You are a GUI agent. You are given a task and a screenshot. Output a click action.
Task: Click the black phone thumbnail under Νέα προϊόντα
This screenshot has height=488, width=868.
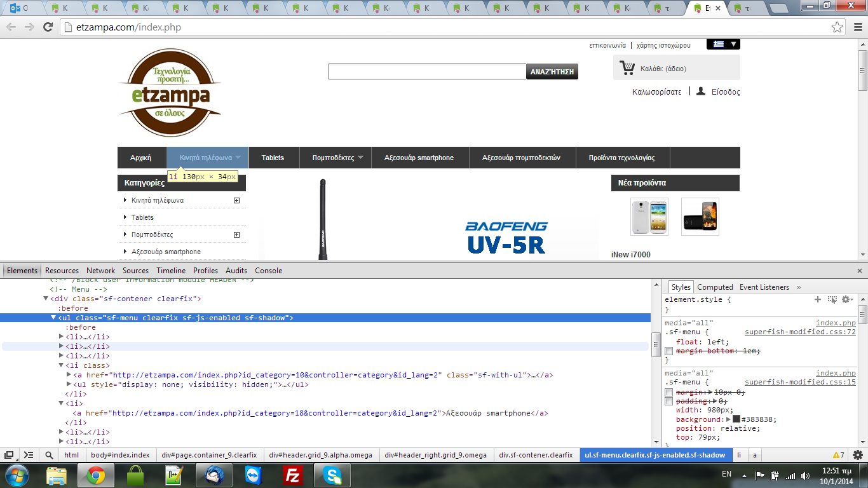(700, 217)
